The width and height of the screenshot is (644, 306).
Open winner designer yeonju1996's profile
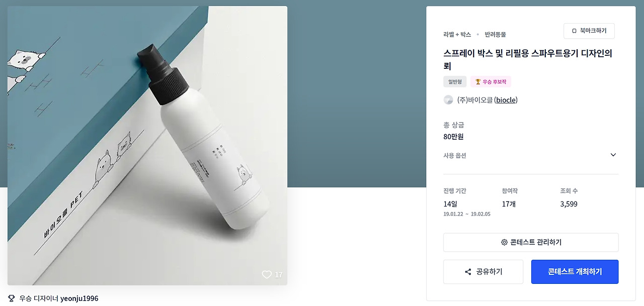(x=79, y=298)
